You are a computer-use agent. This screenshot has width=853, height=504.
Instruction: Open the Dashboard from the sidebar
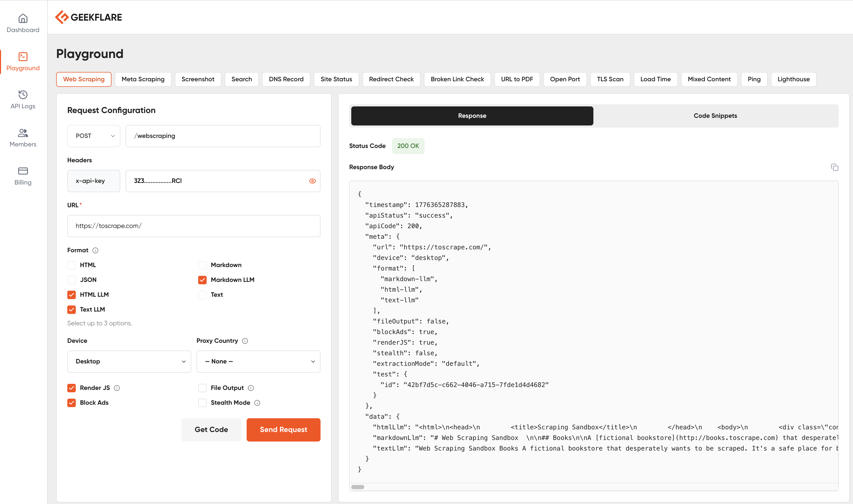[23, 22]
